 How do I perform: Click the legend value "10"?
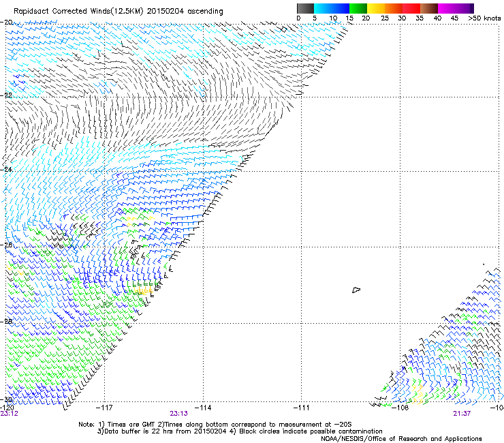[x=333, y=18]
